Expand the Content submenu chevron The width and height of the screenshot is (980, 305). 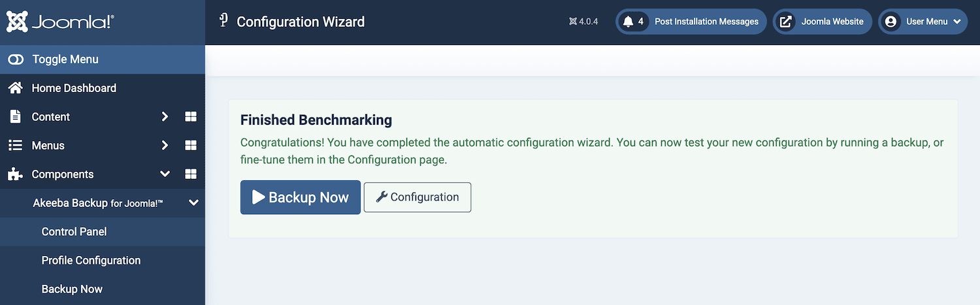pyautogui.click(x=165, y=117)
